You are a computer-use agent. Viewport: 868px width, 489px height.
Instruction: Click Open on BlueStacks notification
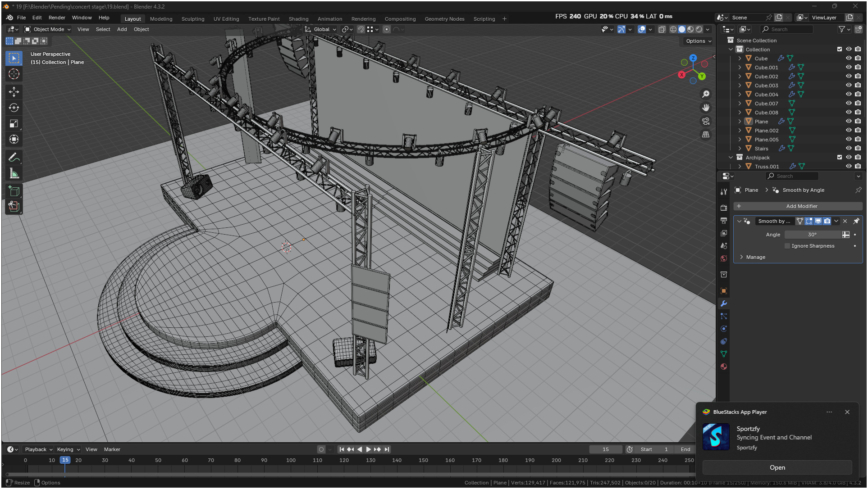[777, 467]
